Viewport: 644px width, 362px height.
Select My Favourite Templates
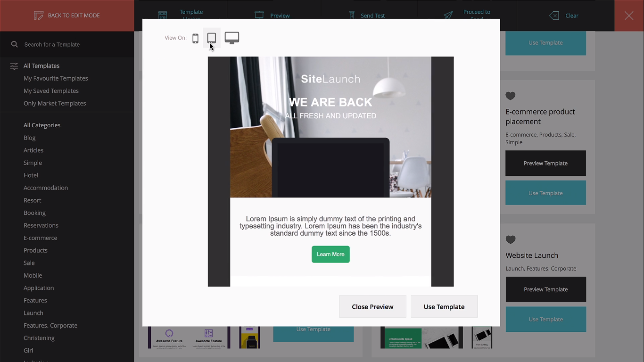click(x=56, y=78)
